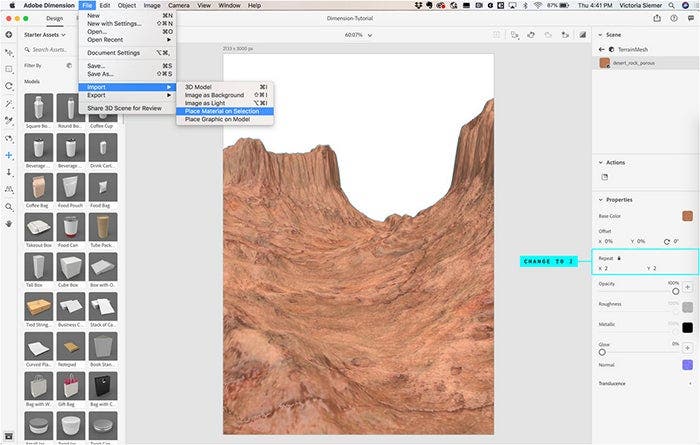
Task: Click the Roughness gray texture swatch
Action: click(x=688, y=307)
